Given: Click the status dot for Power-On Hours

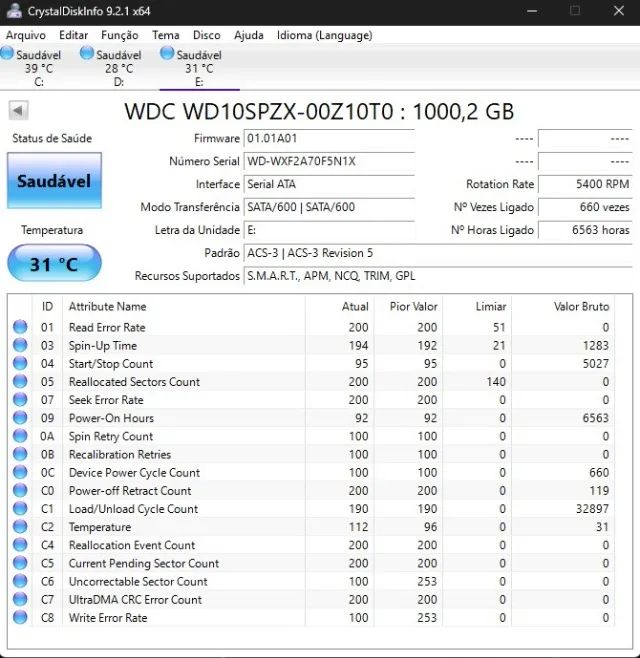Looking at the screenshot, I should click(20, 418).
